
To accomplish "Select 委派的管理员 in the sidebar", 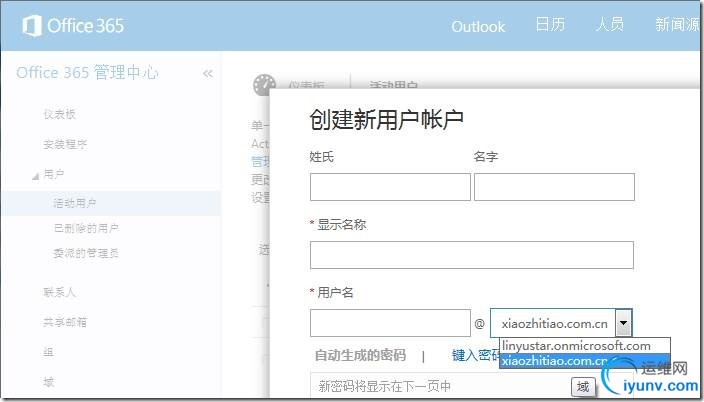I will (x=86, y=253).
